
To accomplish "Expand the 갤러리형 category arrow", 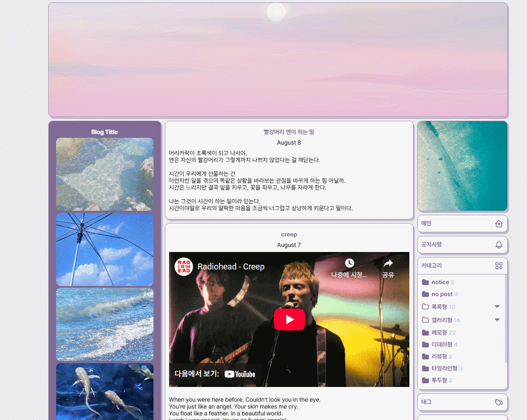I will (x=497, y=320).
